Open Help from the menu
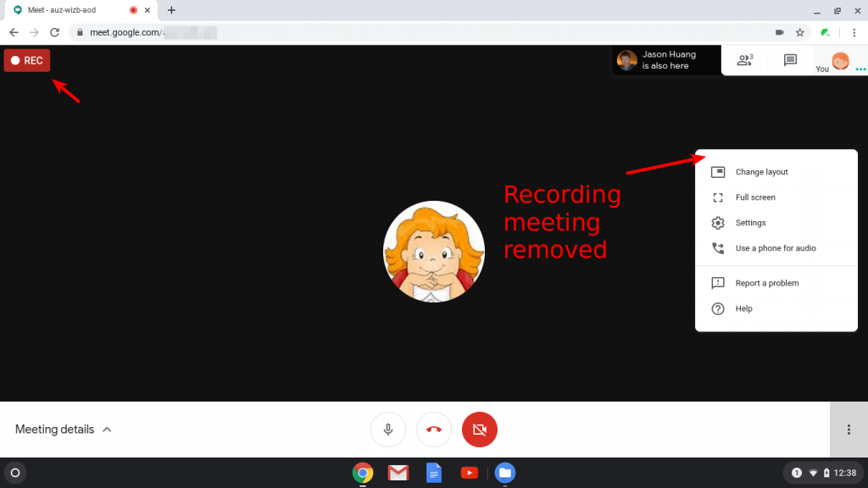This screenshot has width=868, height=488. 776,308
